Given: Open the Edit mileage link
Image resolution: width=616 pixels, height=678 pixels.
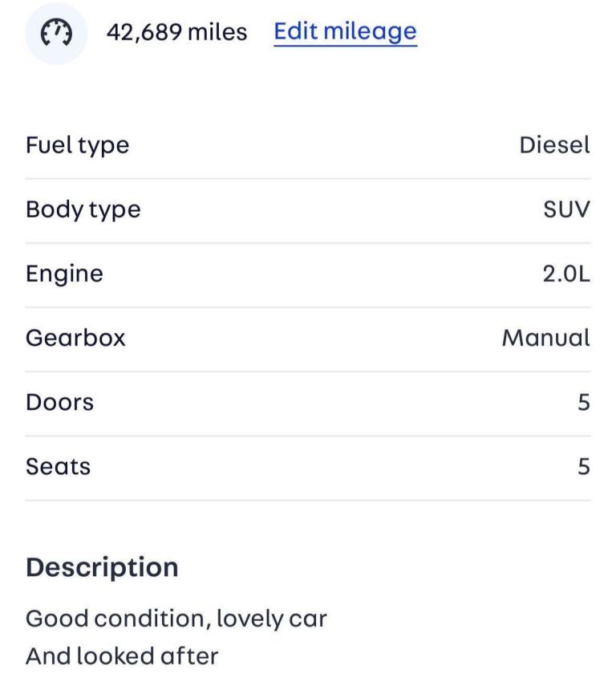Looking at the screenshot, I should tap(345, 31).
